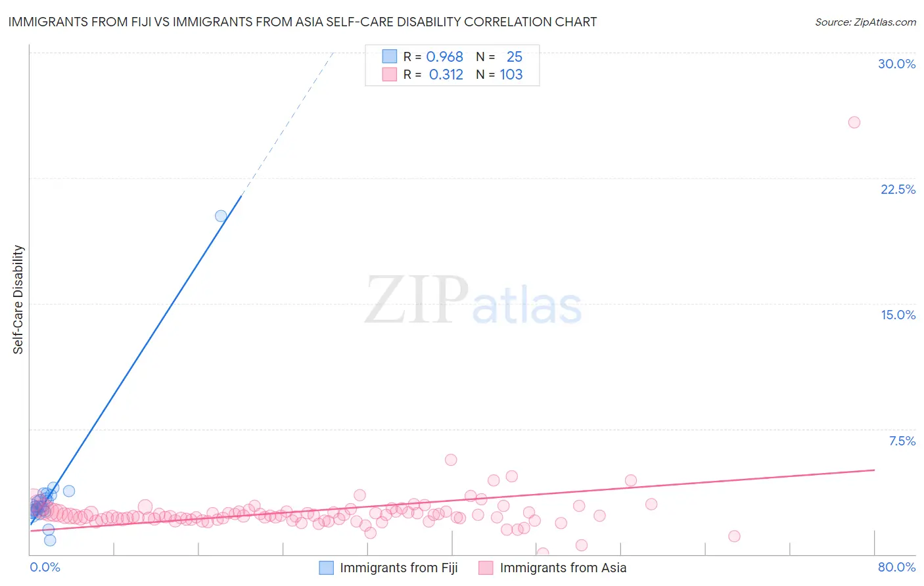This screenshot has width=924, height=586.
Task: Click the ZIPatlas watermark in chart center
Action: coord(473,300)
